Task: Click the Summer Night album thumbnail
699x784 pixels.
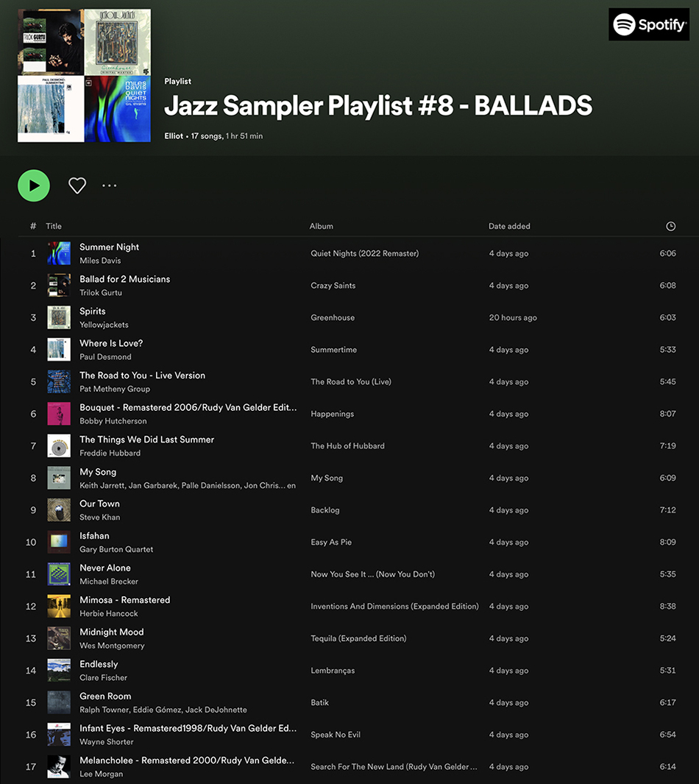Action: coord(59,253)
